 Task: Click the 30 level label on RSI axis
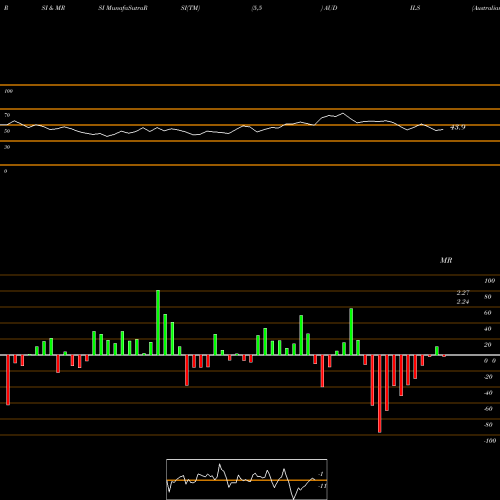tap(7, 147)
